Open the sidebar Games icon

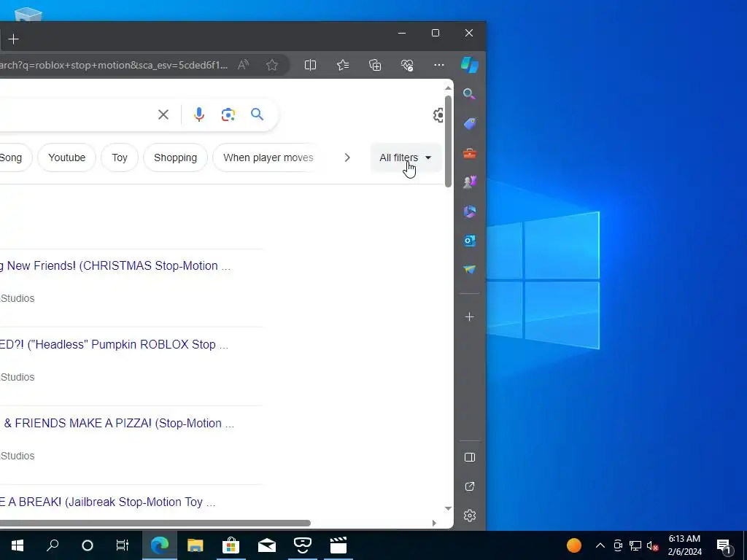point(469,182)
